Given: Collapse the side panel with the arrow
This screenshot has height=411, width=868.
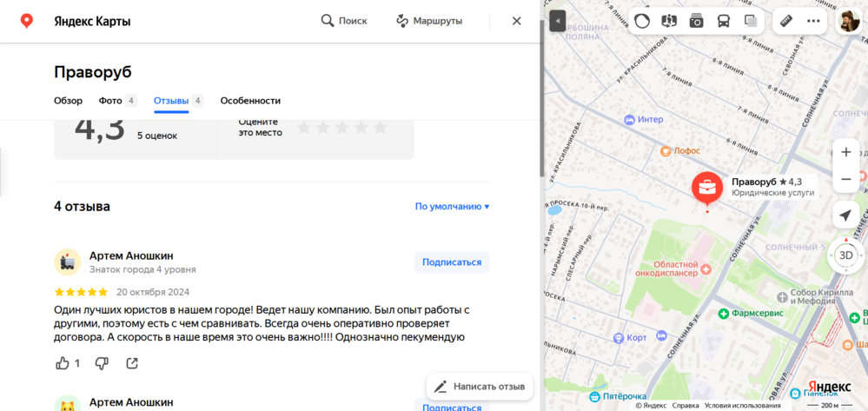Looking at the screenshot, I should pyautogui.click(x=558, y=21).
